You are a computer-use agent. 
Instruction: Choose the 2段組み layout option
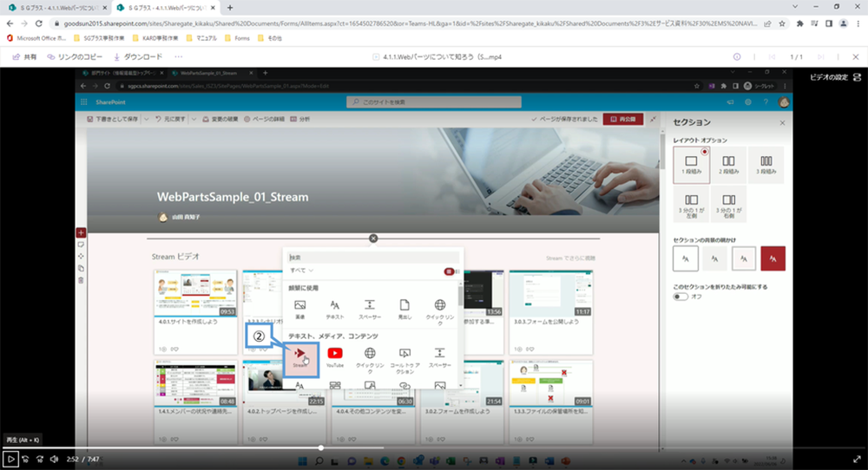(728, 165)
